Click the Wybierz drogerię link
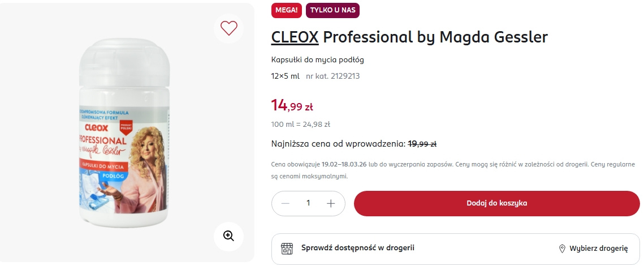Image resolution: width=644 pixels, height=265 pixels. (x=599, y=249)
